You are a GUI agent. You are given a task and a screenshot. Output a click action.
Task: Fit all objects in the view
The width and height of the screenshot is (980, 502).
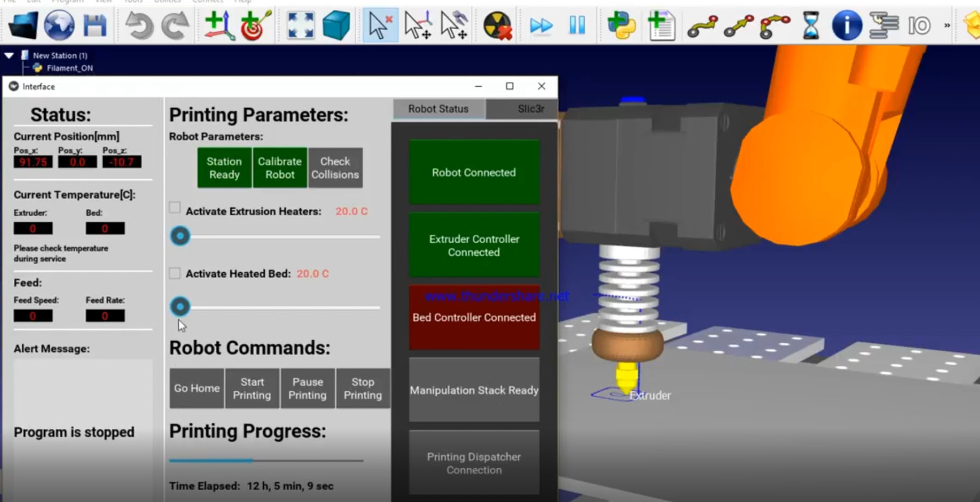click(x=301, y=25)
